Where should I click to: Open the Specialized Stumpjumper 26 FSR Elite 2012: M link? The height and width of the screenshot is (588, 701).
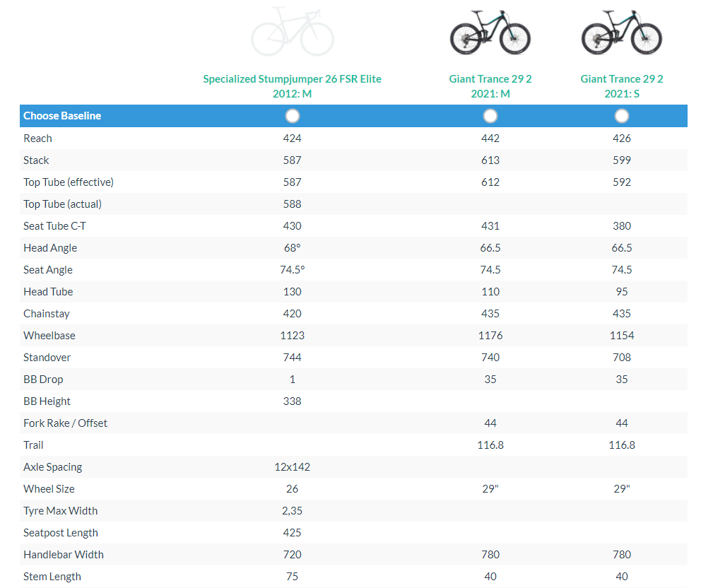coord(293,86)
